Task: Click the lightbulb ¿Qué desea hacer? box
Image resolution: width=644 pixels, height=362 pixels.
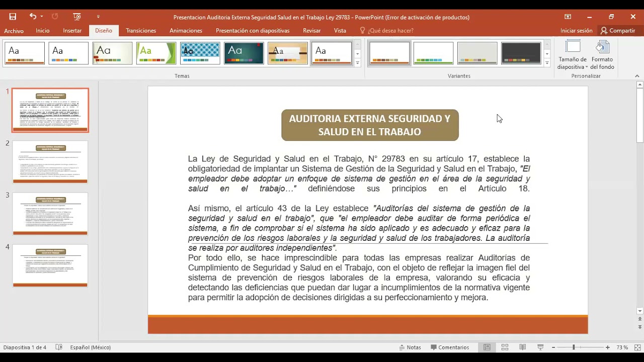Action: [x=386, y=31]
